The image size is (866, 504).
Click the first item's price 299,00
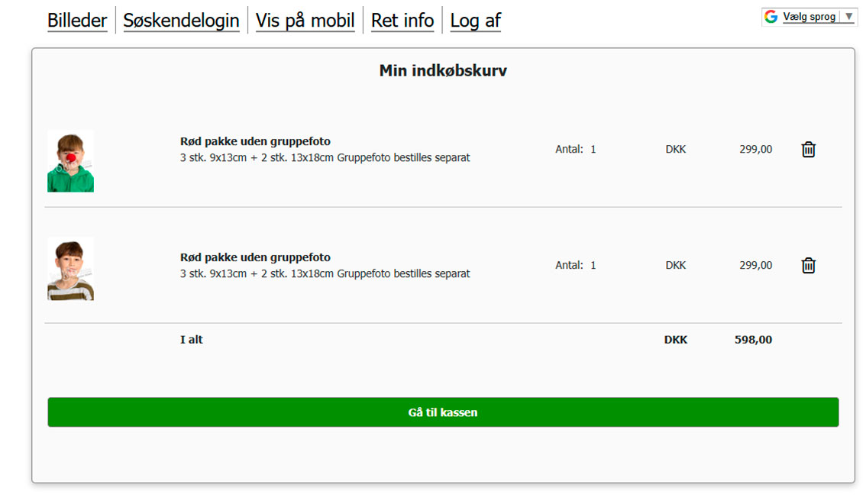(x=755, y=149)
